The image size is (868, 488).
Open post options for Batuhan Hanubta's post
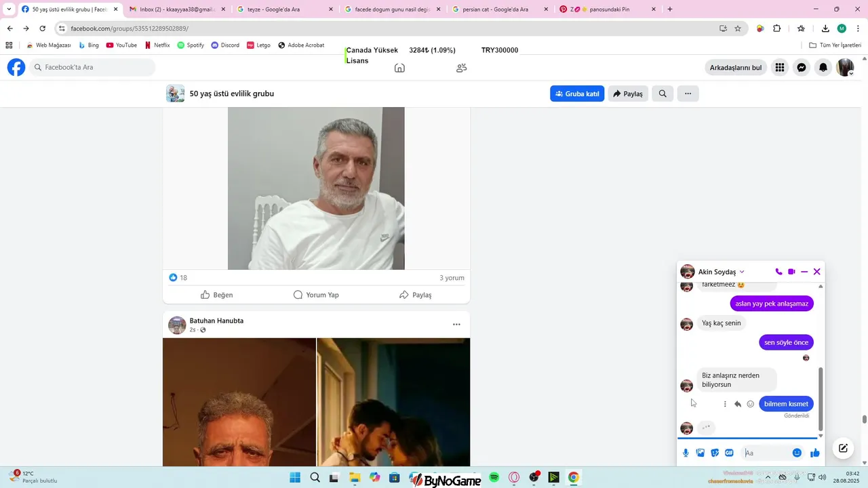point(456,325)
